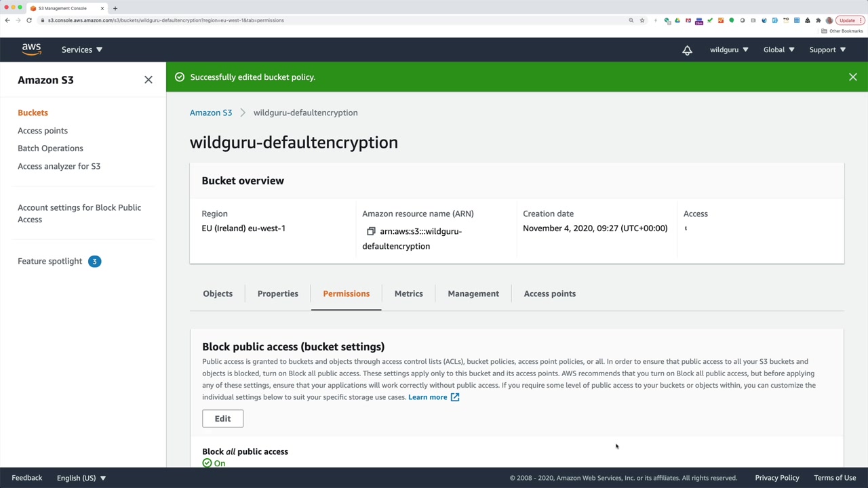Open the notifications bell
This screenshot has width=868, height=488.
[687, 50]
